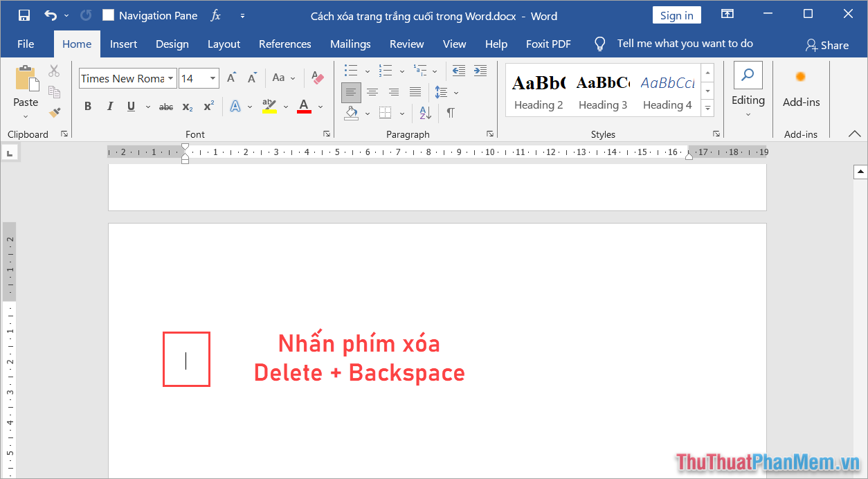The image size is (868, 479).
Task: Toggle Italic formatting
Action: tap(109, 105)
